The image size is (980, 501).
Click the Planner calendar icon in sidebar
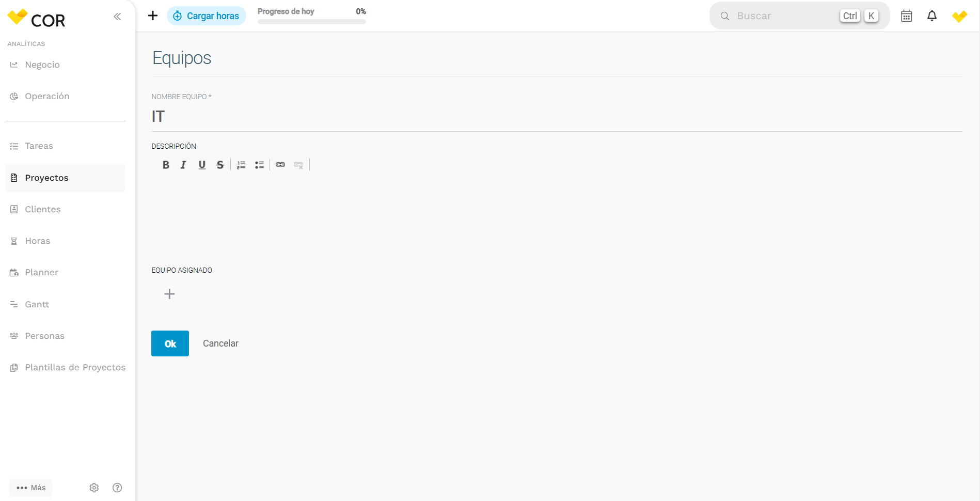click(x=14, y=273)
